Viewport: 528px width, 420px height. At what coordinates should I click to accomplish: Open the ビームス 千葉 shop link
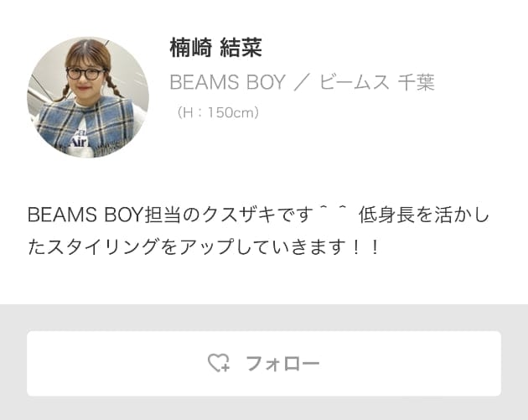point(377,82)
